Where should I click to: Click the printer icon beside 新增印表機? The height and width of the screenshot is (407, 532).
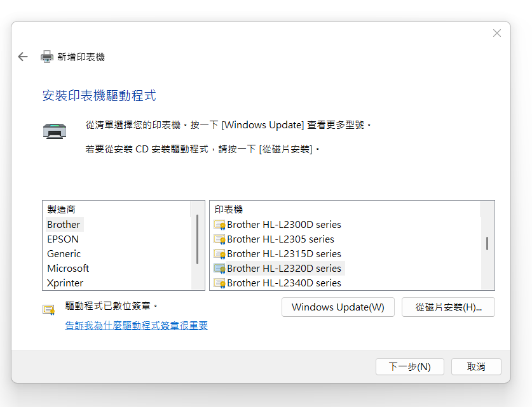click(47, 57)
